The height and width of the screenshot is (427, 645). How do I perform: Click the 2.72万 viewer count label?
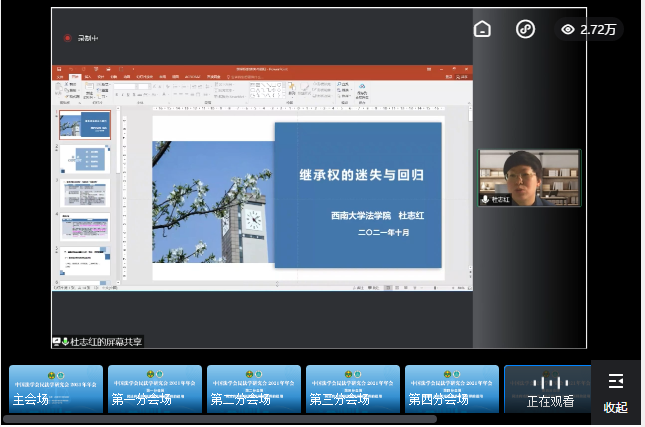(x=598, y=30)
